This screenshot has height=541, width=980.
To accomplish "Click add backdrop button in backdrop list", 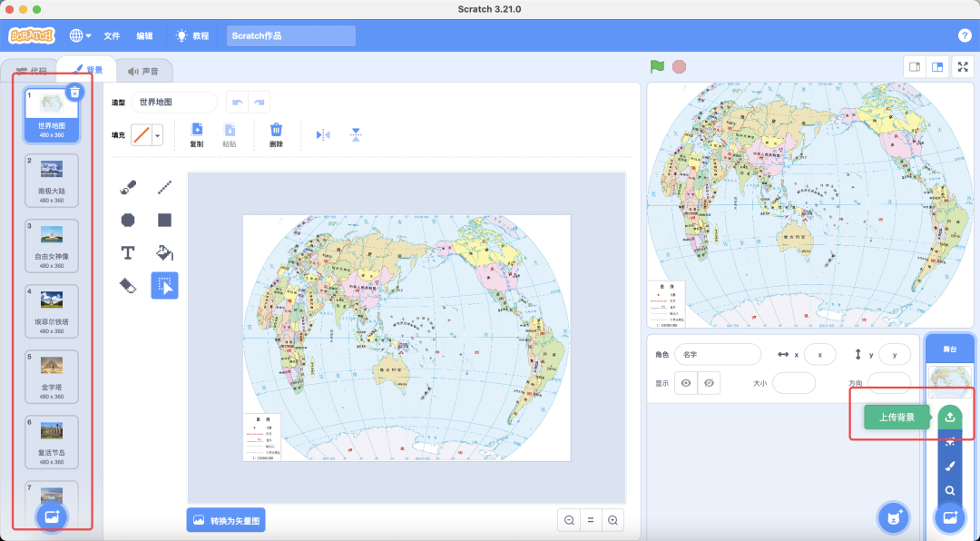I will click(x=52, y=517).
